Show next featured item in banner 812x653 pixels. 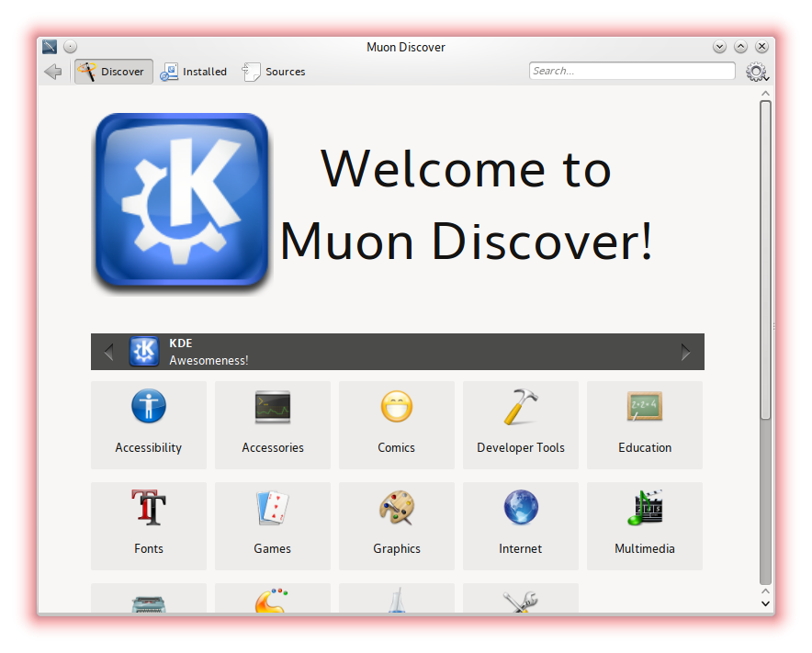click(685, 352)
